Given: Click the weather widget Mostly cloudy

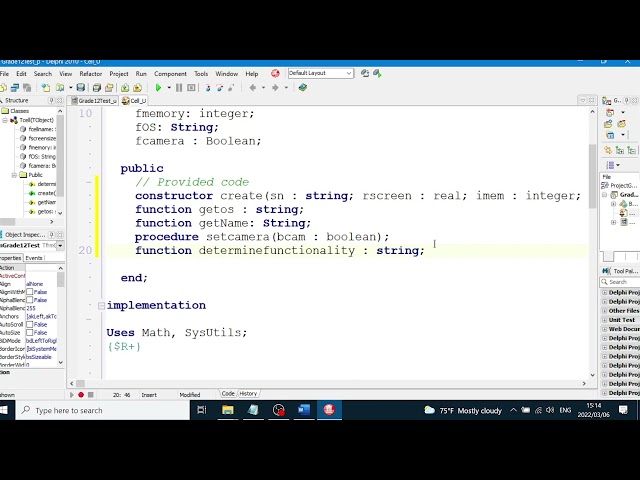Looking at the screenshot, I should click(x=463, y=410).
